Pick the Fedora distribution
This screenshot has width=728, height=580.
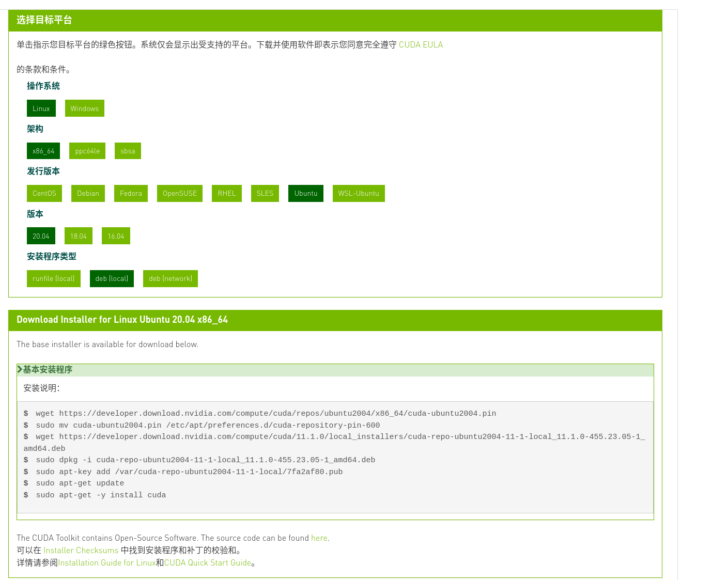pos(131,193)
